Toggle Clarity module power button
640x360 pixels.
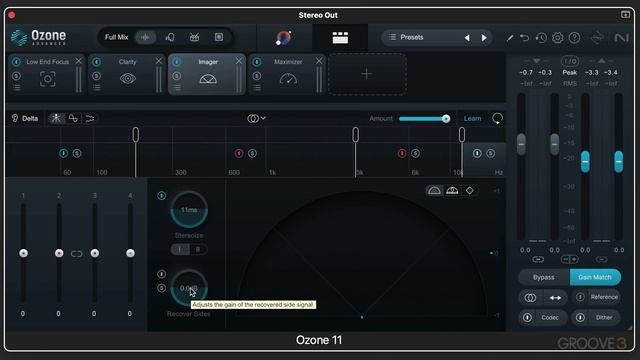click(x=96, y=62)
